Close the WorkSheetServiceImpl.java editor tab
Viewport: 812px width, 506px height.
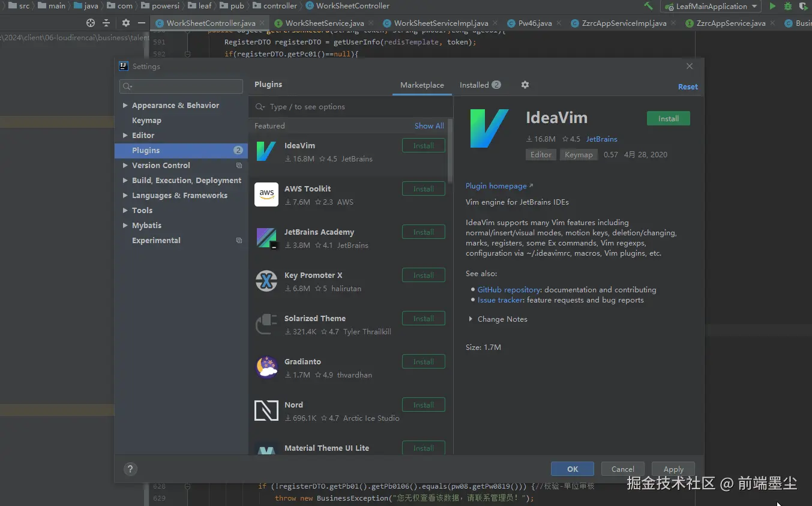(x=495, y=23)
